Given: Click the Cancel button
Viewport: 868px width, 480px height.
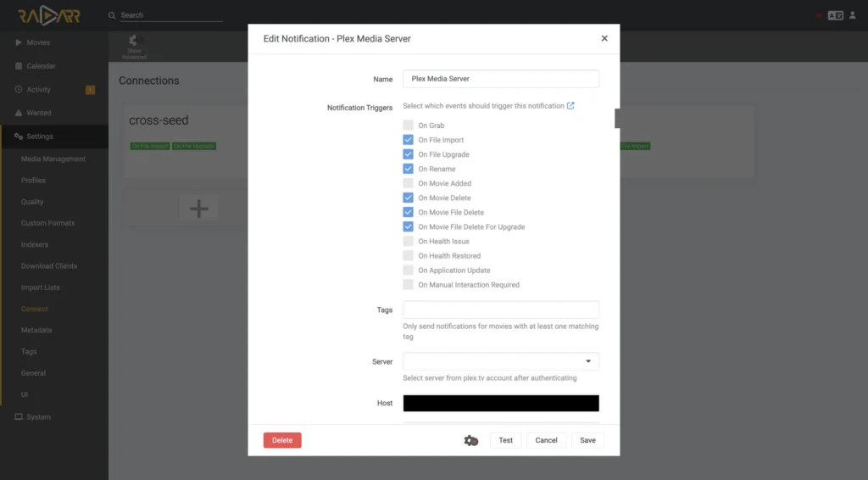Looking at the screenshot, I should [x=546, y=440].
